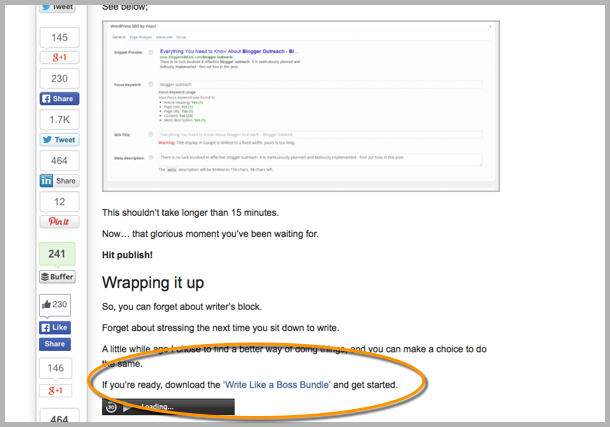Open the Social tab in Yoast screenshot
Image resolution: width=610 pixels, height=427 pixels.
pos(181,37)
